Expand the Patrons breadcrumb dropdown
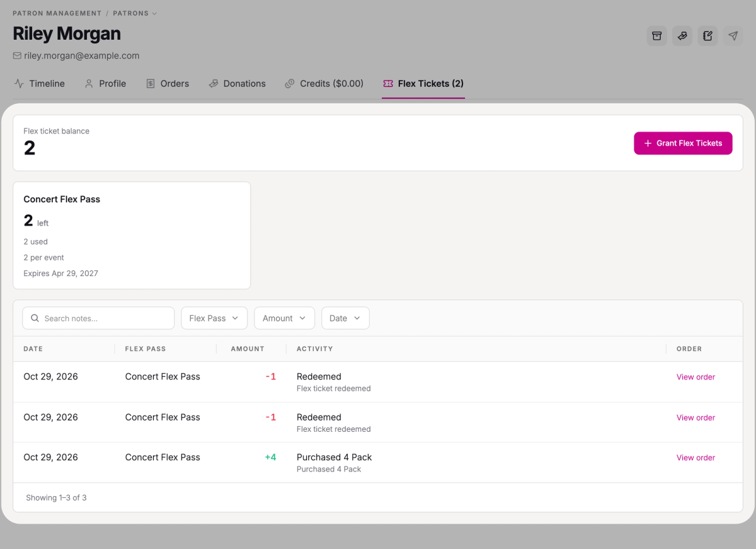 coord(135,13)
